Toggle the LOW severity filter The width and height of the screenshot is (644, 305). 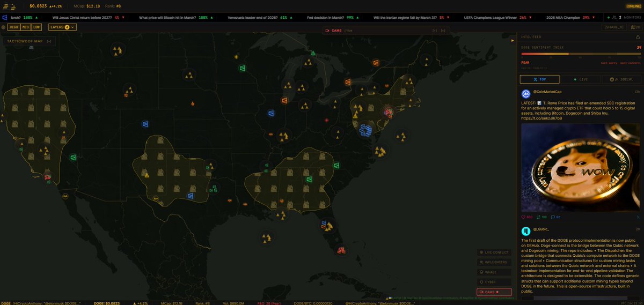click(36, 27)
